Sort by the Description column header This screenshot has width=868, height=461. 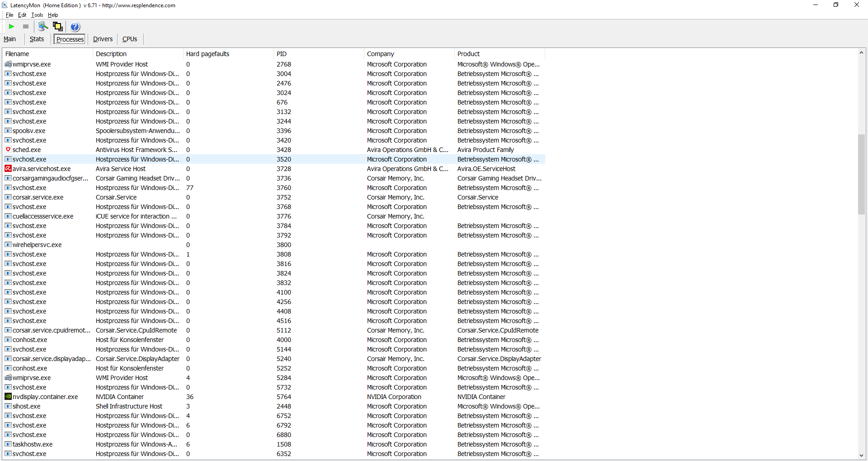coord(138,54)
